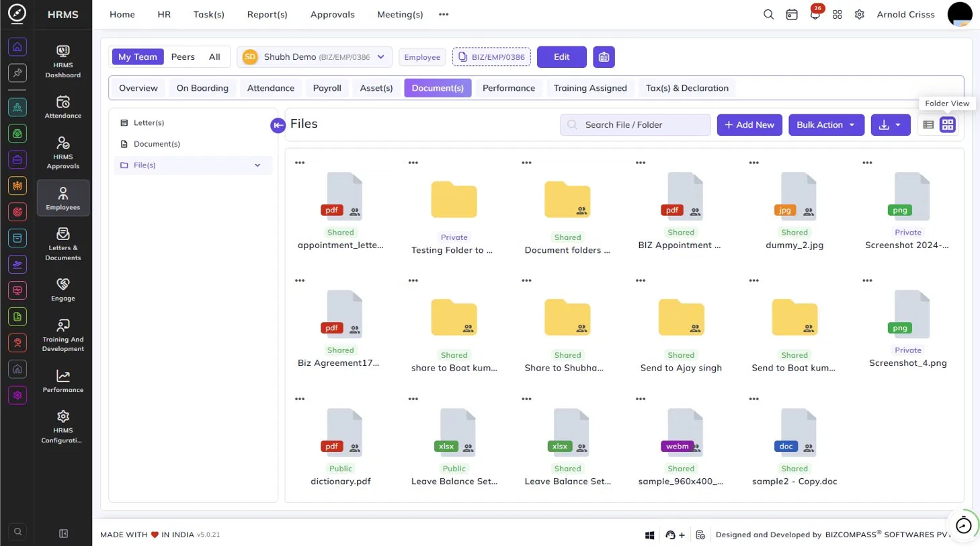
Task: Open the search magnifier in top bar
Action: [769, 14]
